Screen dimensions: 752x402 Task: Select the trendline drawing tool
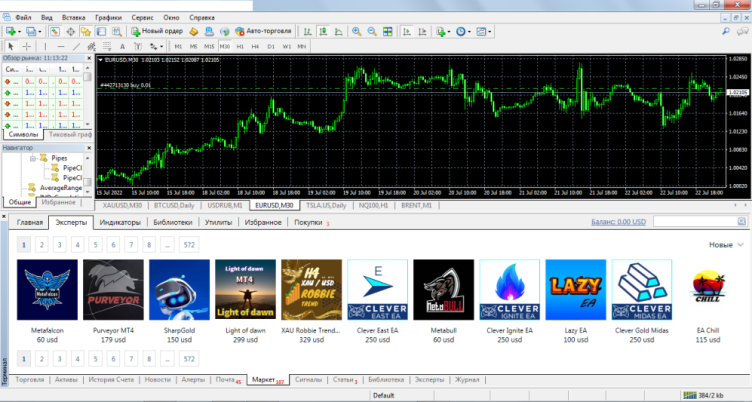click(78, 46)
